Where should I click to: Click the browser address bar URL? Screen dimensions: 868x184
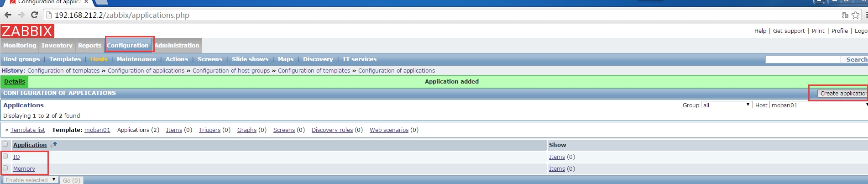122,15
